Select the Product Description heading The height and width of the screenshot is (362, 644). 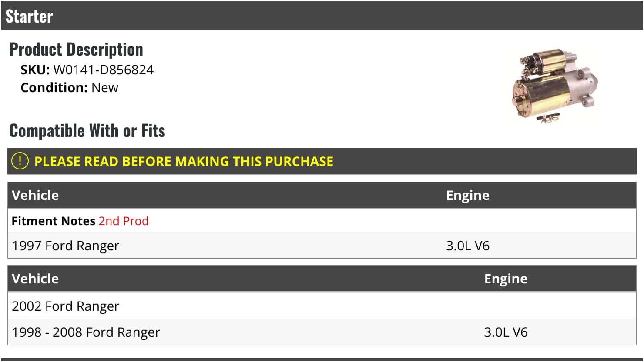(76, 50)
